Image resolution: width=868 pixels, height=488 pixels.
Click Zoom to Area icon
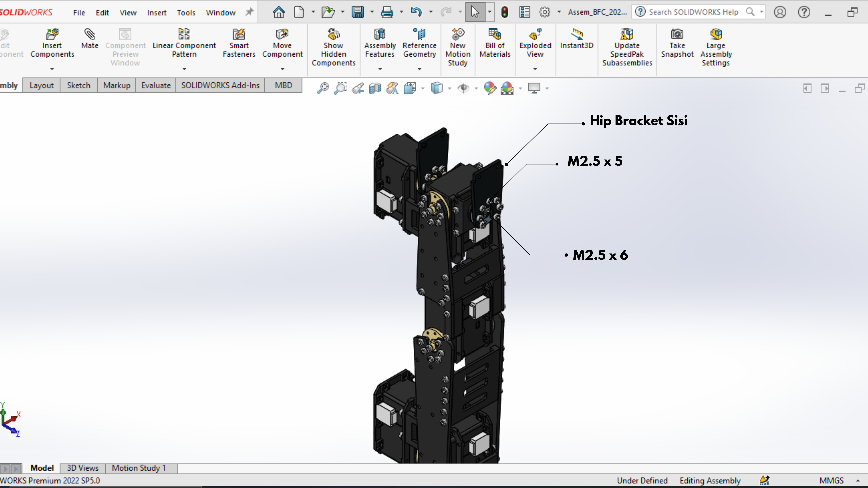tap(340, 88)
